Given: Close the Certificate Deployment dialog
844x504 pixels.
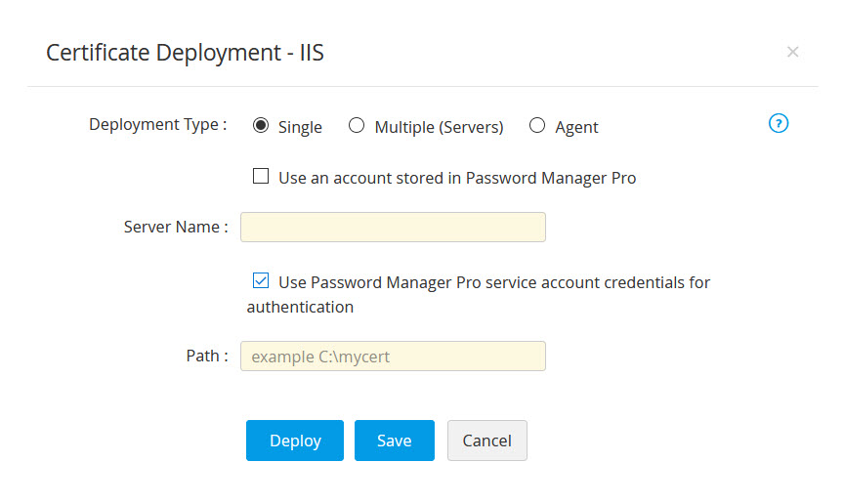Looking at the screenshot, I should pos(792,52).
